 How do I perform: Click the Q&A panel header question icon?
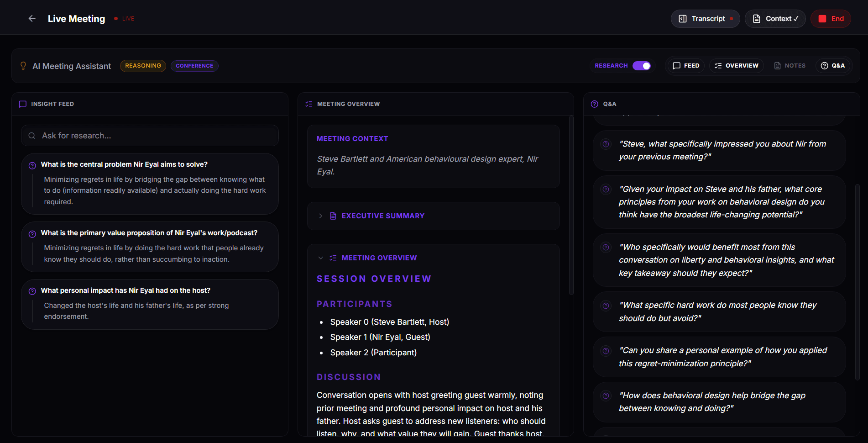point(595,104)
